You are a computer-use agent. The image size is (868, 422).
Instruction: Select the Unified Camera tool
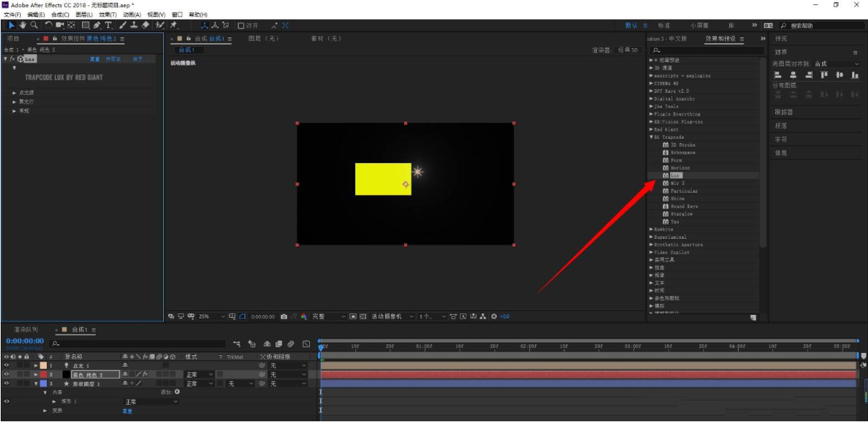[x=60, y=25]
